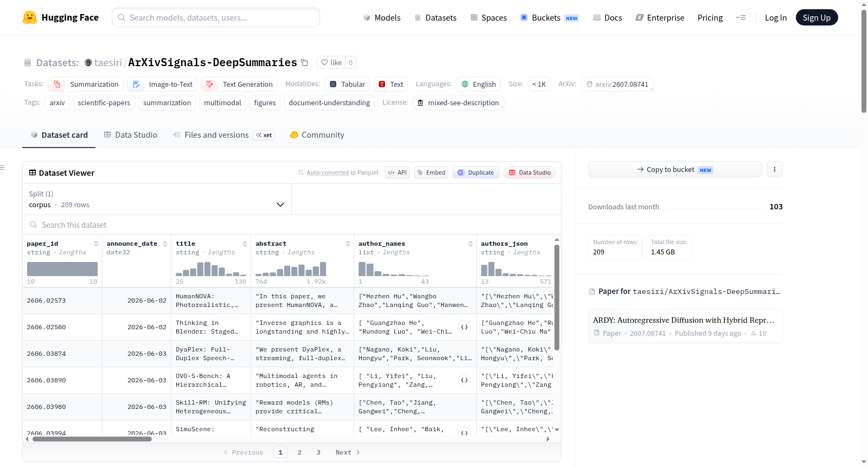Focus the main search models field

pyautogui.click(x=216, y=17)
